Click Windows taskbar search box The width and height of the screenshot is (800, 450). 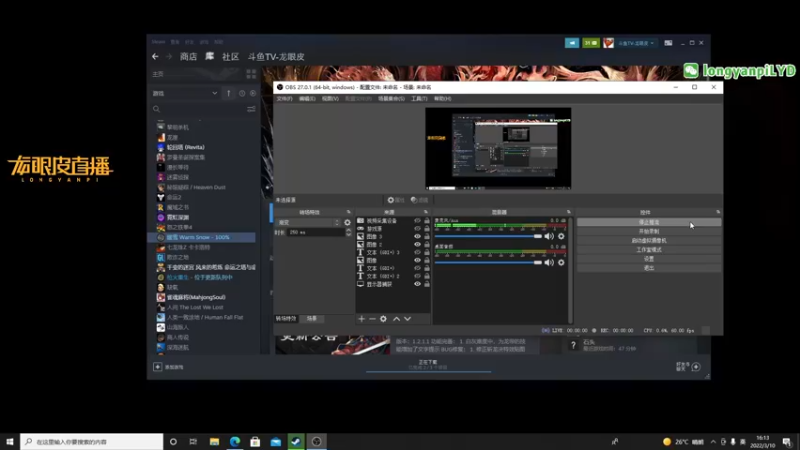92,441
